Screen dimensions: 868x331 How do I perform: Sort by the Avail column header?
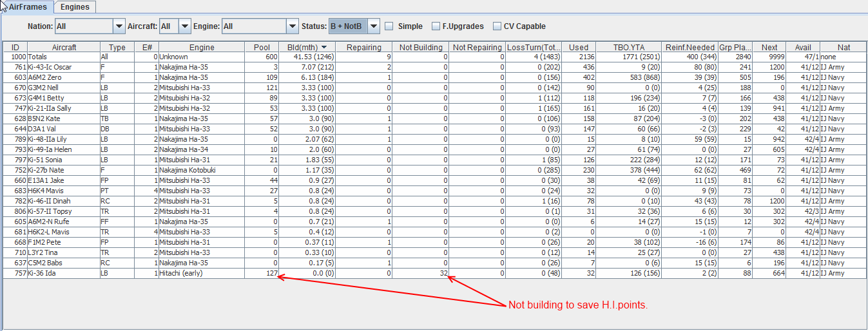803,47
